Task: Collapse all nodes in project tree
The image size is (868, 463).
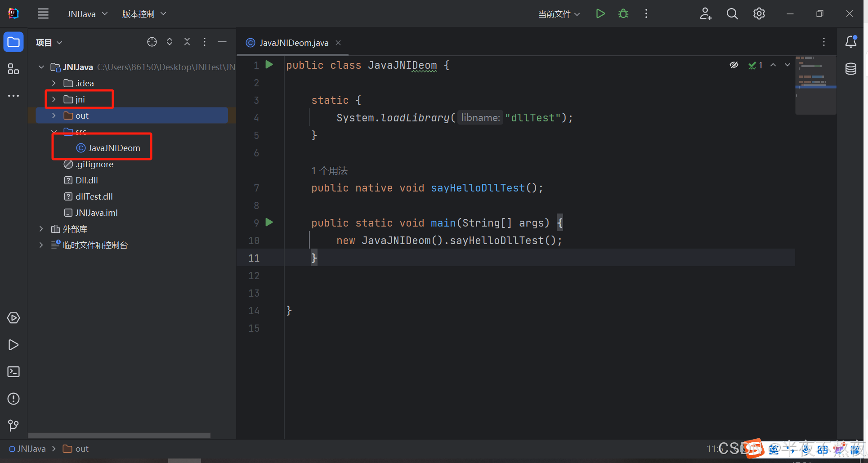Action: pyautogui.click(x=187, y=42)
